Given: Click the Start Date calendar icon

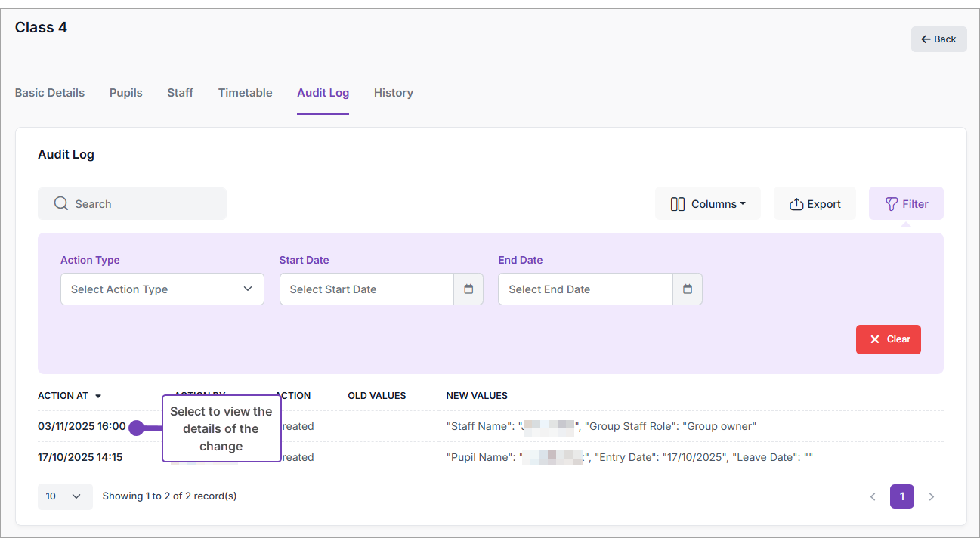Looking at the screenshot, I should pyautogui.click(x=468, y=289).
